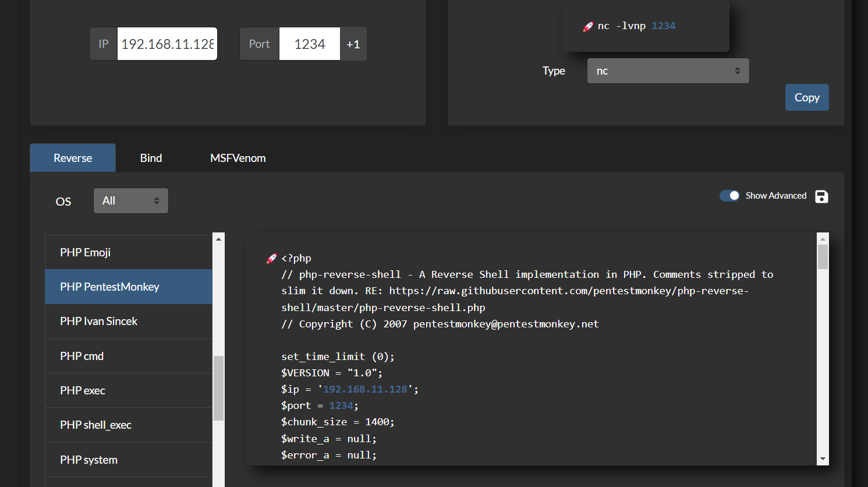This screenshot has height=487, width=868.
Task: Click the payload list scrollbar thumb
Action: pyautogui.click(x=218, y=388)
